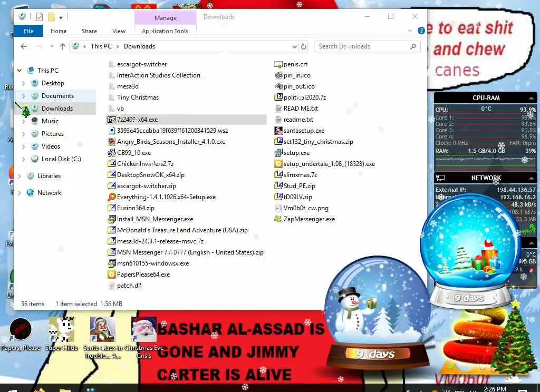This screenshot has width=540, height=392.
Task: Select the 7z2409-x64.exe file icon
Action: point(112,120)
